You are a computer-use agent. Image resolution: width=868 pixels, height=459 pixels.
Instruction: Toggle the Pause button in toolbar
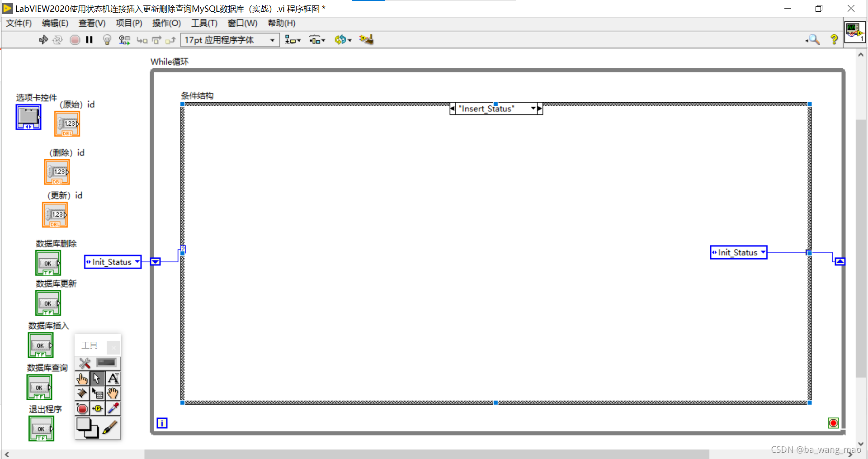(x=89, y=40)
